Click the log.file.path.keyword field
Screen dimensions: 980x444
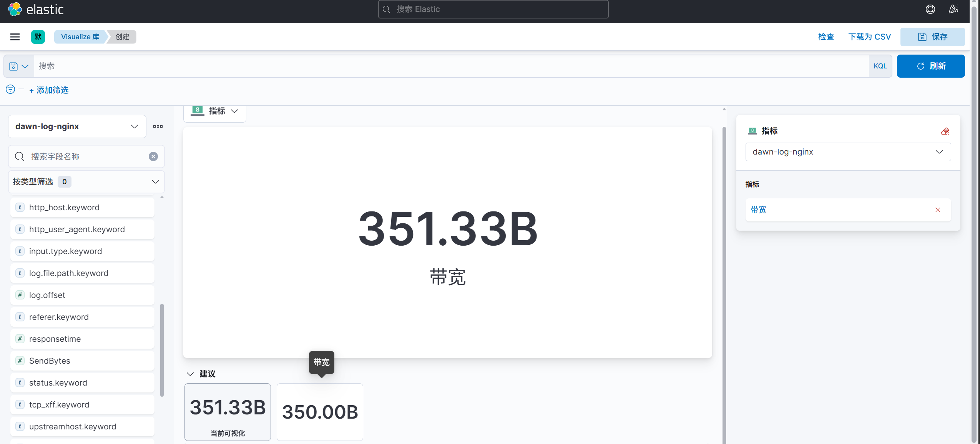point(82,273)
